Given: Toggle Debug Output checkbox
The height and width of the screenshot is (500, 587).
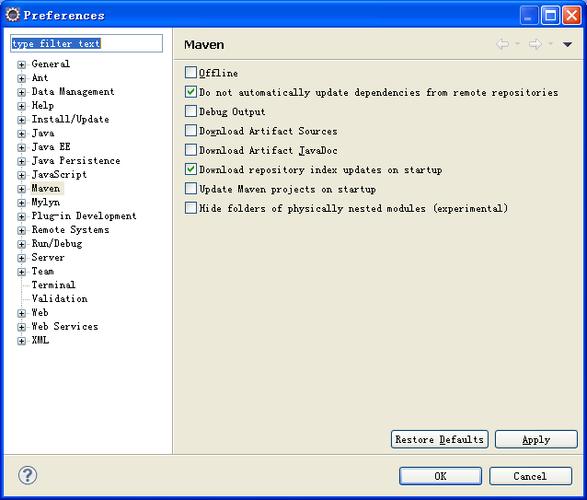Looking at the screenshot, I should pyautogui.click(x=191, y=111).
